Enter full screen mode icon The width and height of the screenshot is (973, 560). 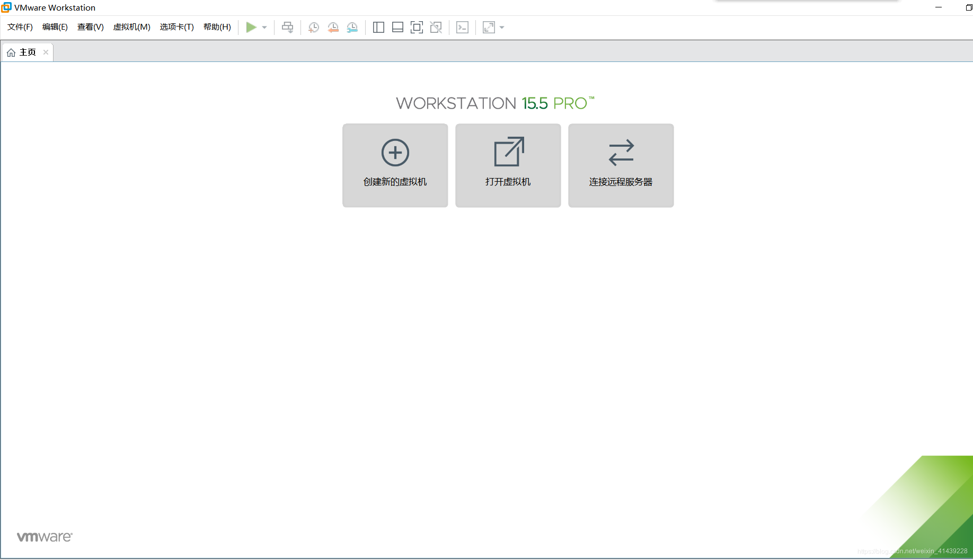[x=417, y=27]
